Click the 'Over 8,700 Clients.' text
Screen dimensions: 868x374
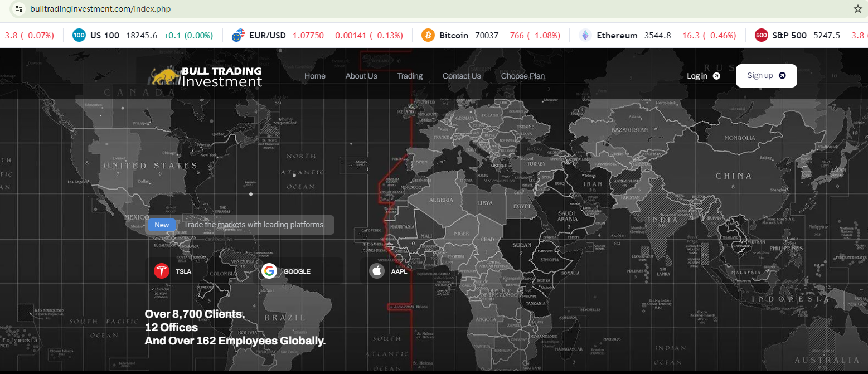click(x=195, y=314)
